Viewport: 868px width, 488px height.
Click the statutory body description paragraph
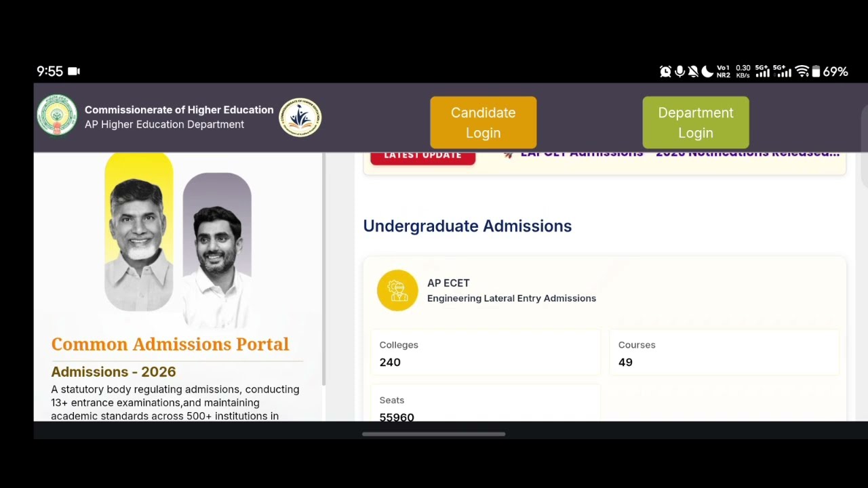pos(175,403)
